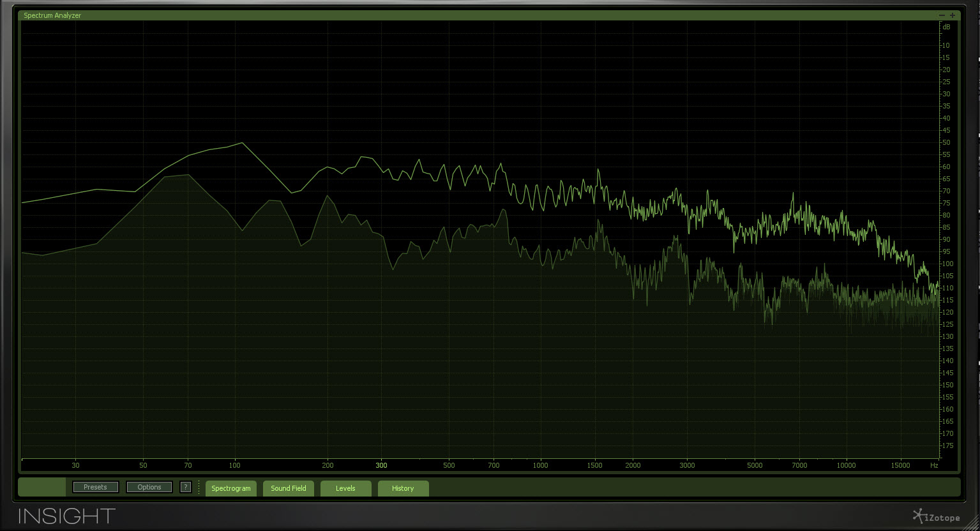
Task: Open the Presets menu
Action: [94, 486]
